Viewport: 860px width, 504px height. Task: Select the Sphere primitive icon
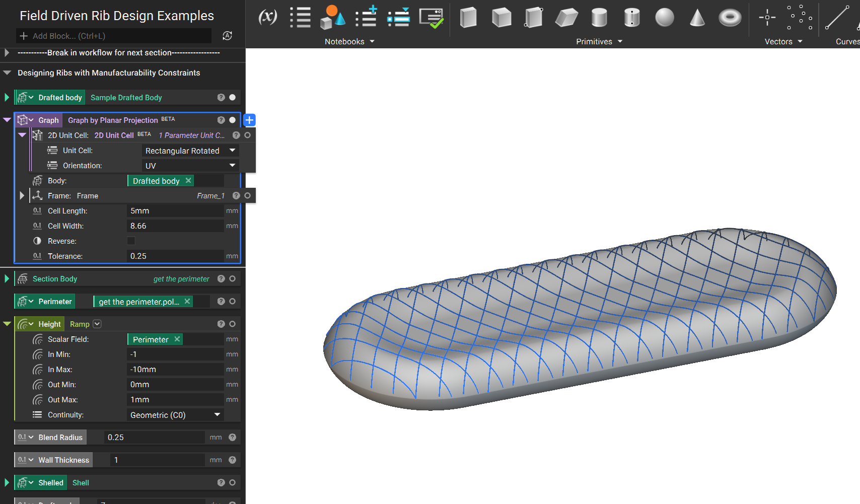[664, 18]
